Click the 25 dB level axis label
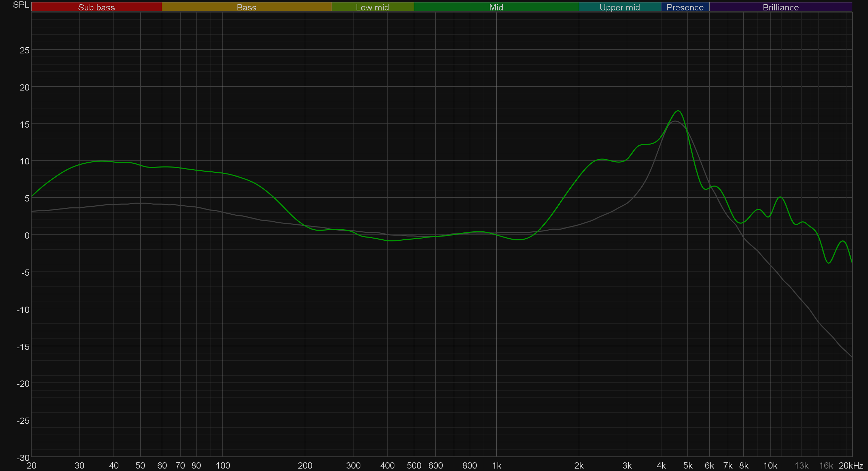Screen dimensions: 868x471 (24, 50)
